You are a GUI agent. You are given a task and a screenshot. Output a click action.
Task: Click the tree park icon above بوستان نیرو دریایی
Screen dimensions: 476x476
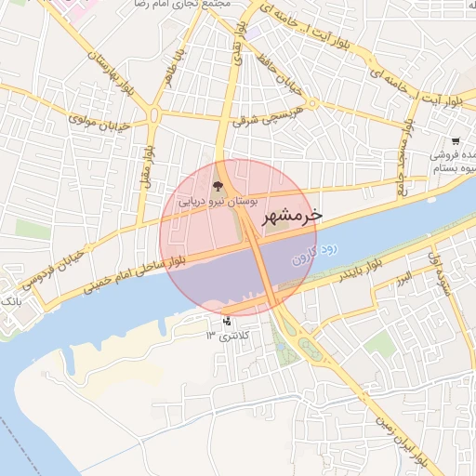[218, 186]
